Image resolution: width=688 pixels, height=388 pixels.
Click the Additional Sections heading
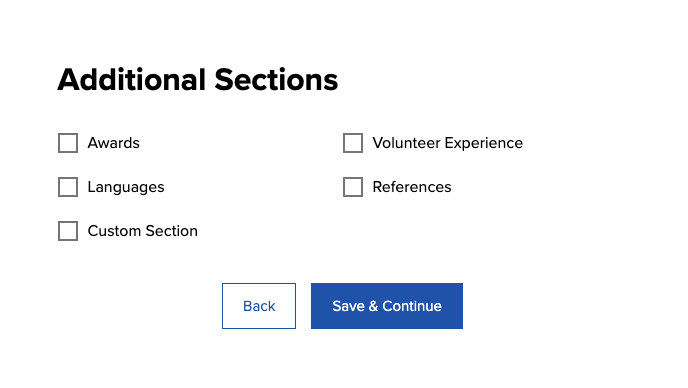pyautogui.click(x=198, y=80)
